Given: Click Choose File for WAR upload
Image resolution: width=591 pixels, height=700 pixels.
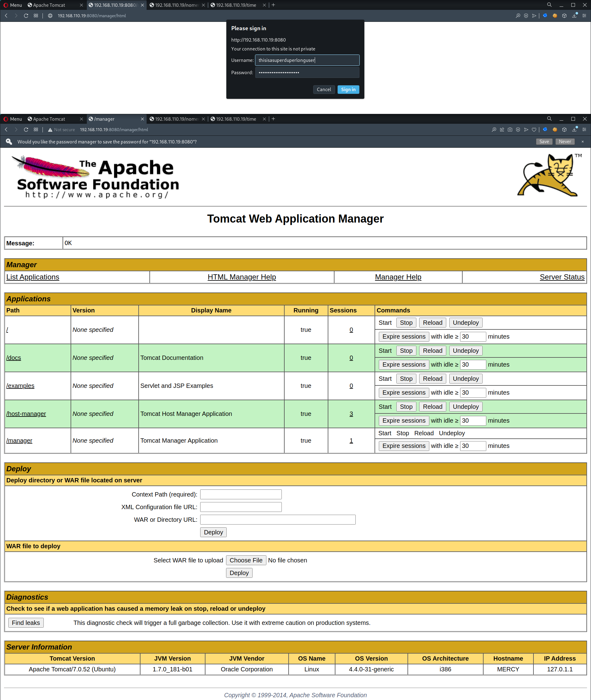Looking at the screenshot, I should pyautogui.click(x=246, y=560).
